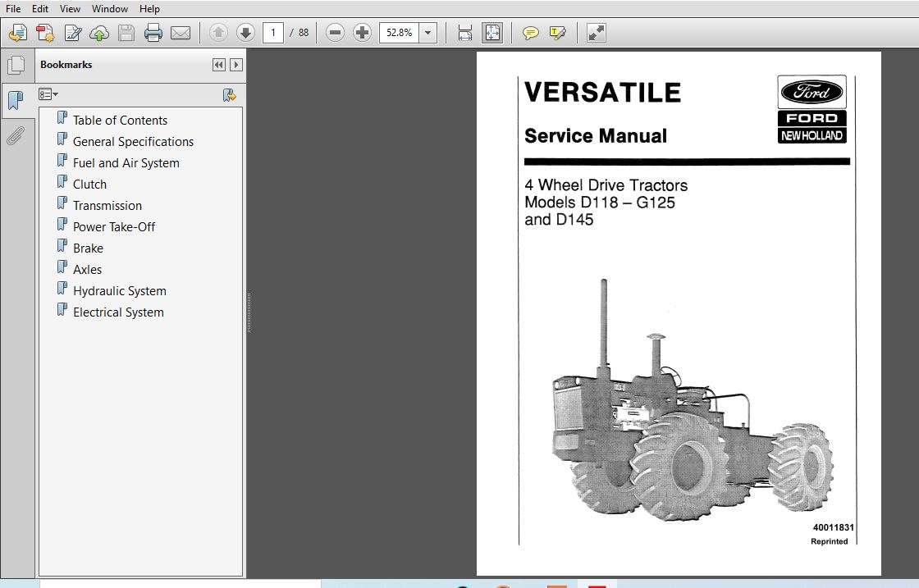Go to the Transmission bookmark
The height and width of the screenshot is (588, 919).
click(x=107, y=206)
